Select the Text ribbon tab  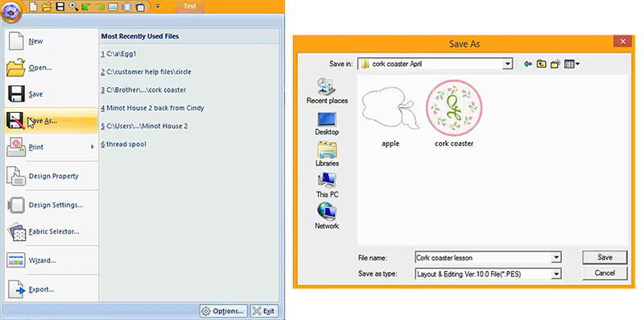190,6
